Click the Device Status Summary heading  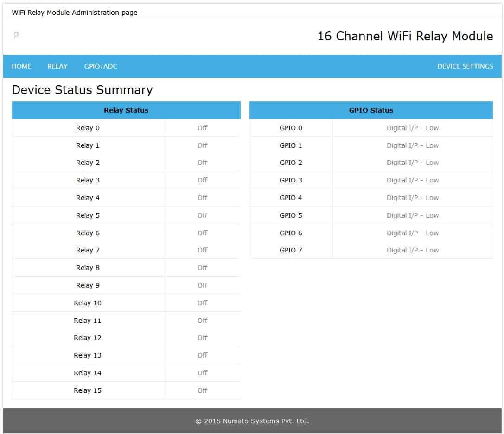coord(83,90)
